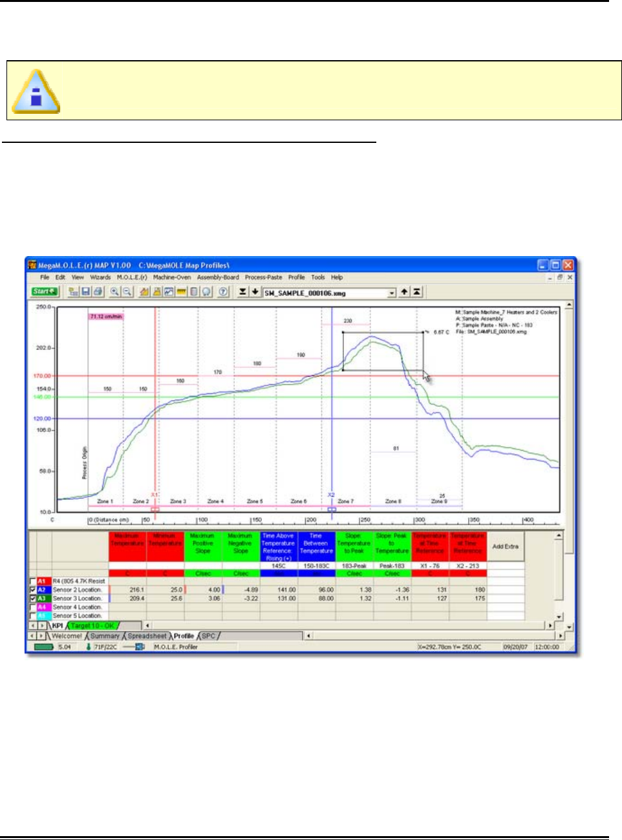Viewport: 622px width, 840px height.
Task: Uncheck the A2 Sensor 2 Location checkbox
Action: coord(33,590)
